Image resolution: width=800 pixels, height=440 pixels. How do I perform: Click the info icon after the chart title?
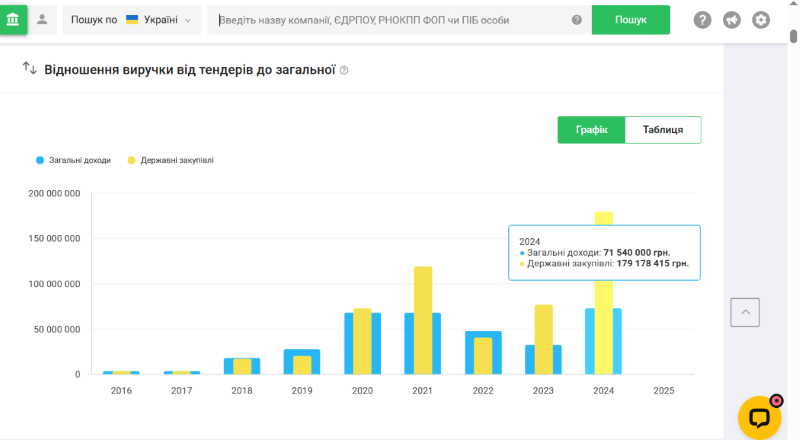(344, 71)
